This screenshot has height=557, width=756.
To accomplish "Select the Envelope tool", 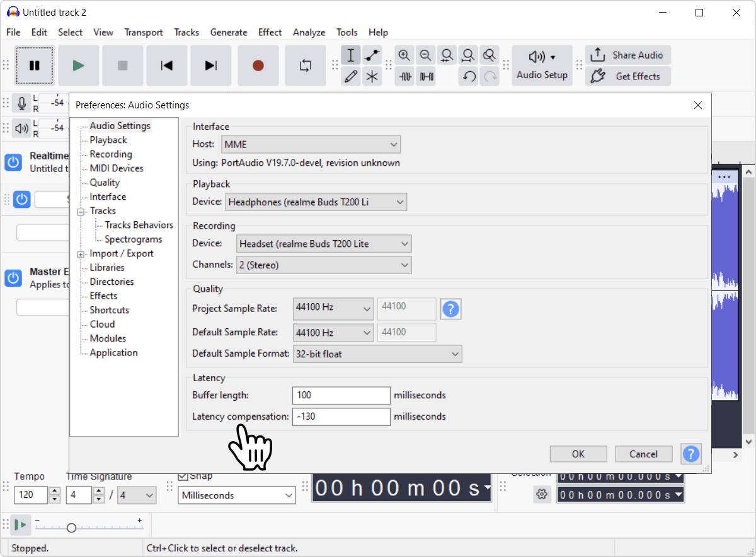I will coord(373,55).
